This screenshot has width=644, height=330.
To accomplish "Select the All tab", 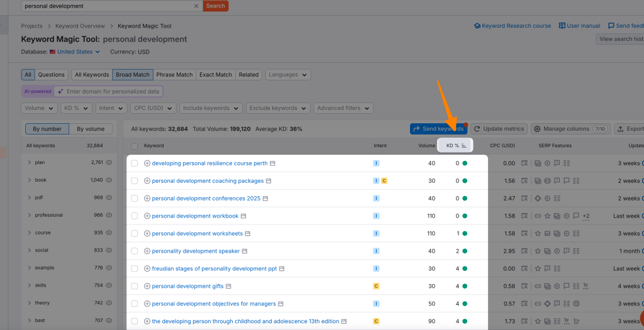I will pos(28,75).
